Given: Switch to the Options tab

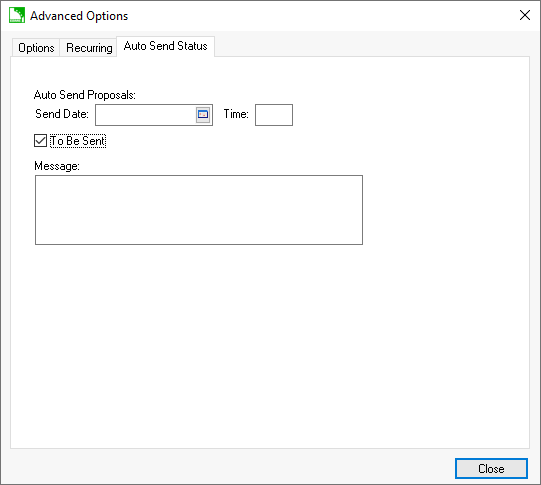Looking at the screenshot, I should click(36, 48).
